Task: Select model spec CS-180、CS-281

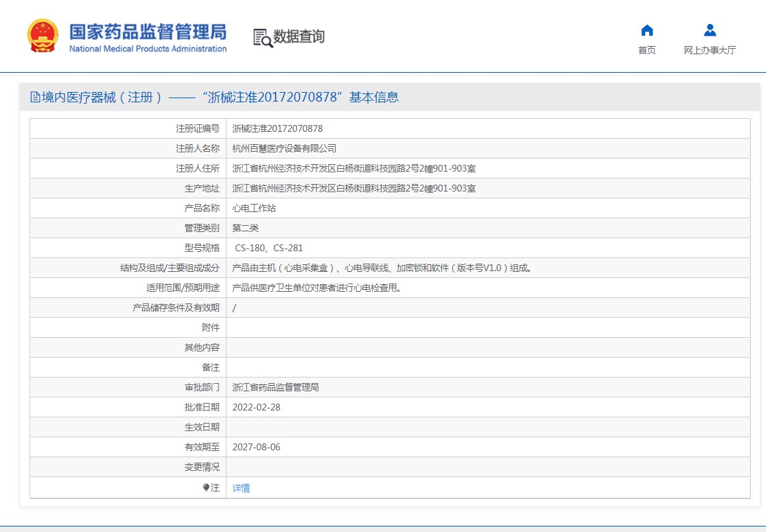Action: [x=268, y=248]
